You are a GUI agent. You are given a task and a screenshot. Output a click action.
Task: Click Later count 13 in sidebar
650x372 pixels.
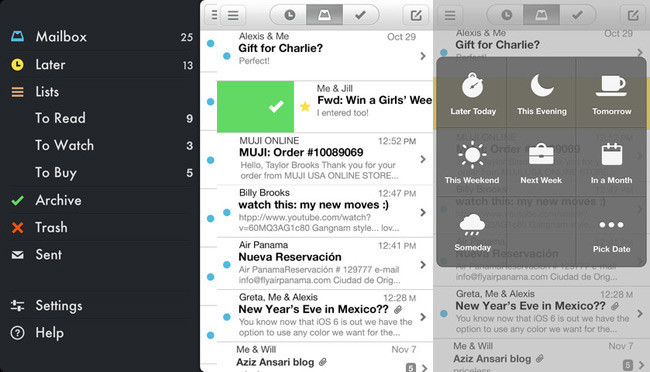pyautogui.click(x=187, y=66)
